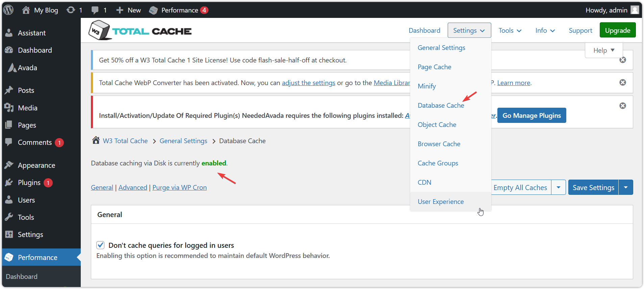
Task: Select Browser Cache from the dropdown menu
Action: [x=439, y=144]
